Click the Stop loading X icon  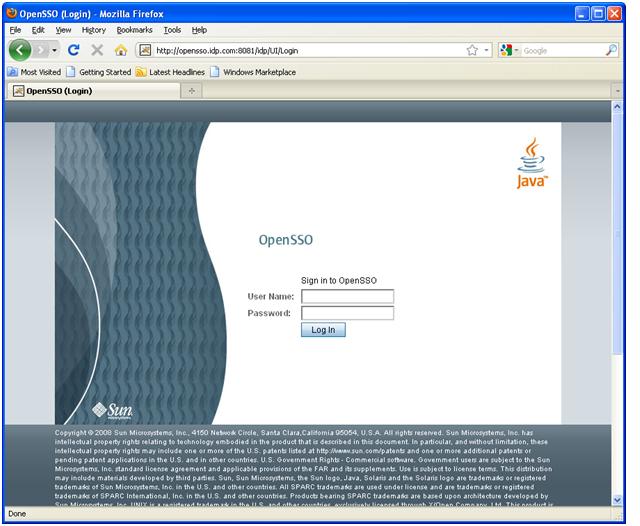tap(97, 50)
